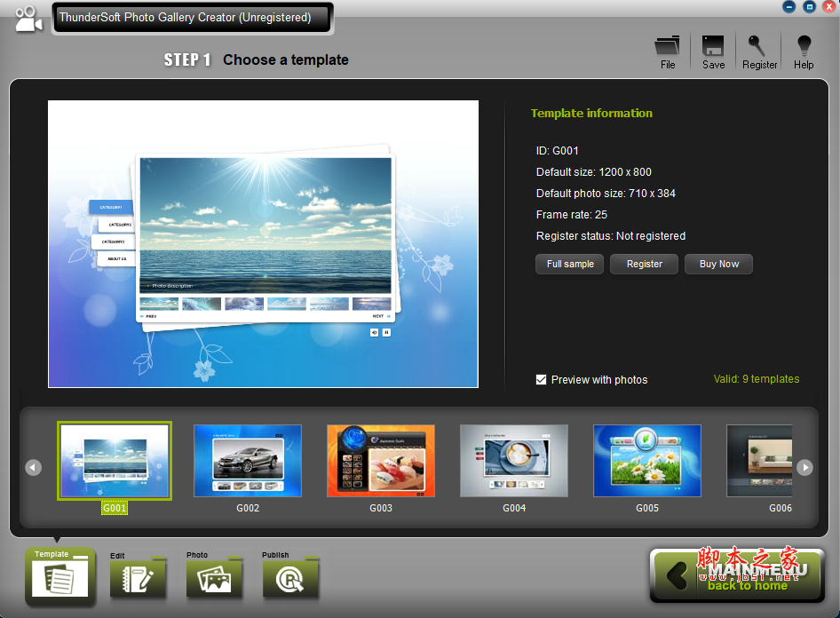Open the Help lightbulb icon
This screenshot has height=618, width=840.
coord(804,51)
